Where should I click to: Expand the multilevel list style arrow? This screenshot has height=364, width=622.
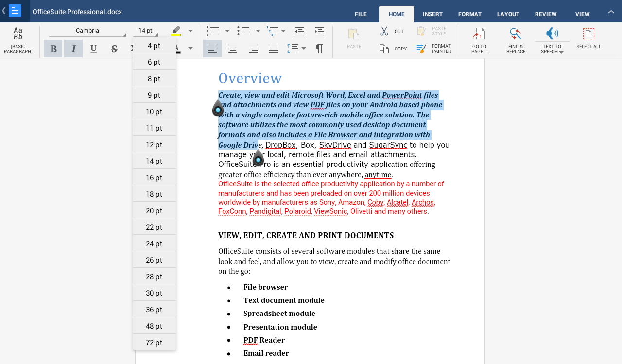[283, 31]
